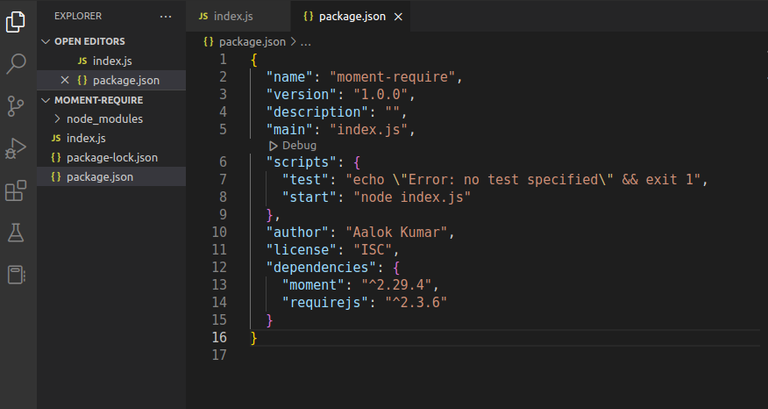Open index.js under MOMENT-REQUIRE folder
Viewport: 768px width, 409px height.
click(86, 138)
